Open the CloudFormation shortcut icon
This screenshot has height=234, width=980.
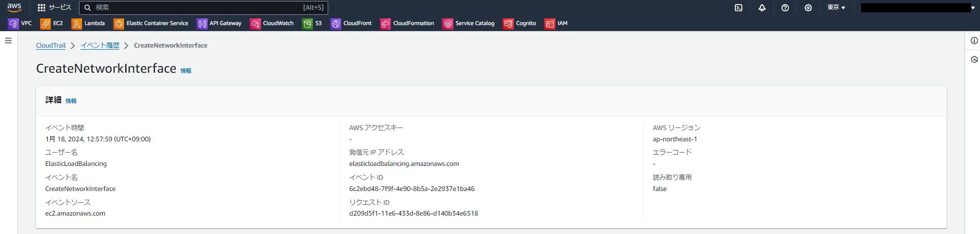[385, 24]
